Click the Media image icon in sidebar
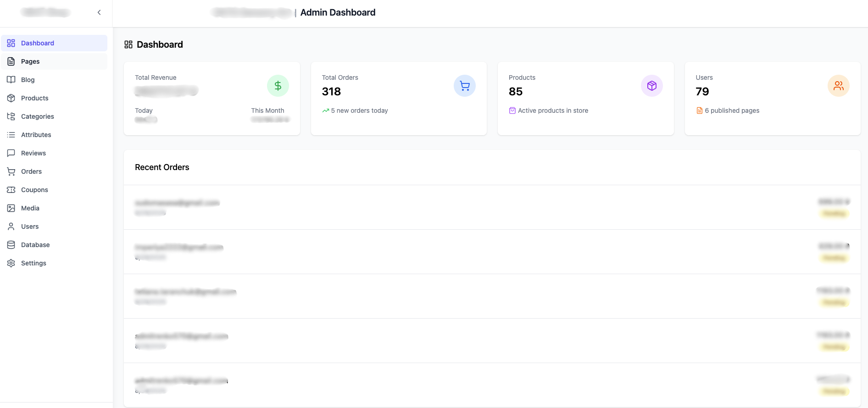Viewport: 868px width, 408px height. 11,208
